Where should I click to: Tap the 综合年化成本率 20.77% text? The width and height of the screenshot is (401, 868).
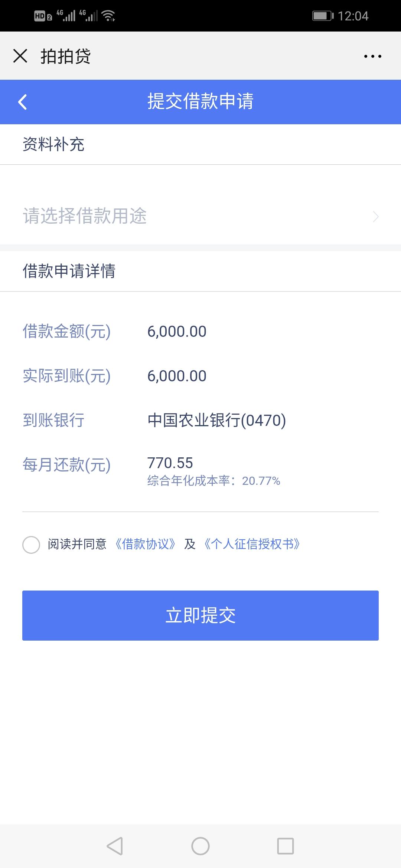(213, 481)
